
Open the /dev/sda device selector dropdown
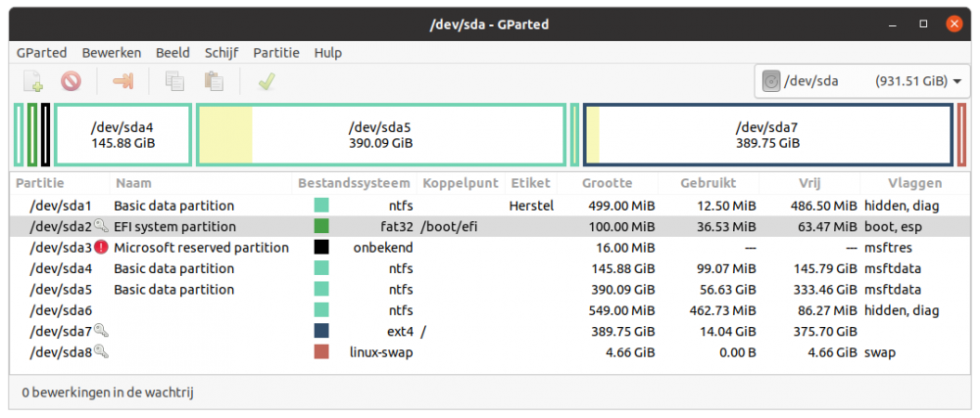pyautogui.click(x=860, y=81)
